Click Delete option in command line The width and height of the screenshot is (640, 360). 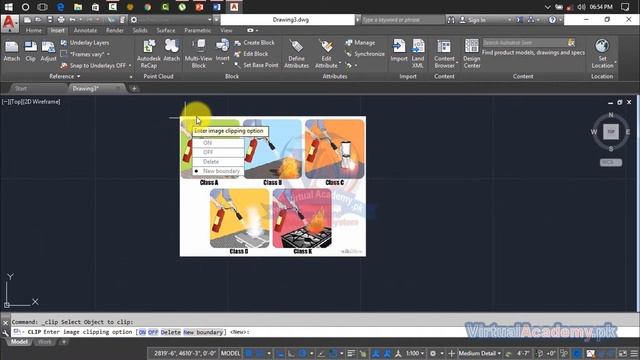pos(171,332)
